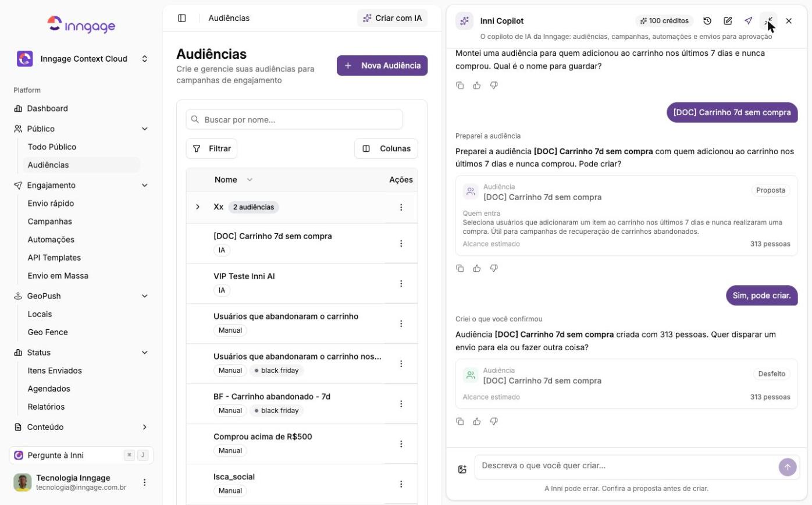The height and width of the screenshot is (505, 812).
Task: Open Pergunte à Inni assistant
Action: [x=81, y=455]
